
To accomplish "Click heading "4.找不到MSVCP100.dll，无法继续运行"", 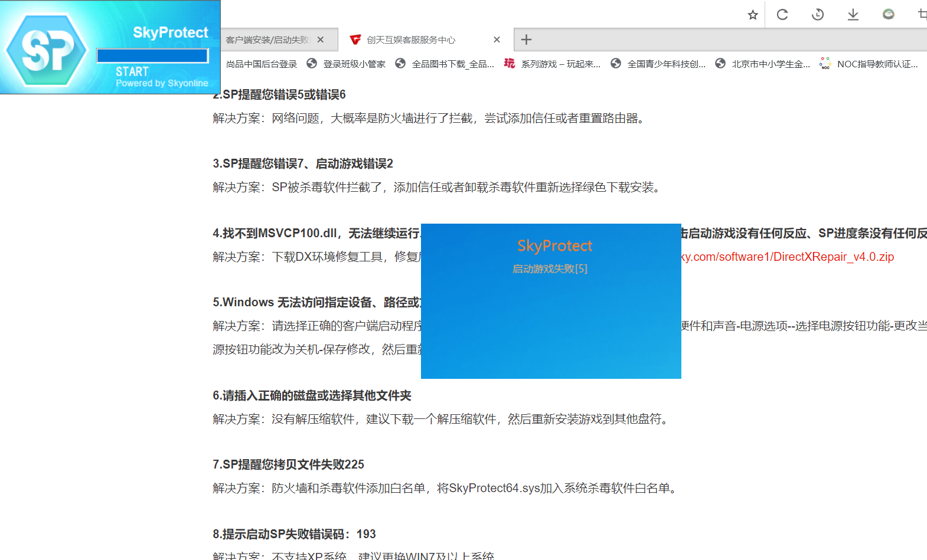I will pos(316,233).
